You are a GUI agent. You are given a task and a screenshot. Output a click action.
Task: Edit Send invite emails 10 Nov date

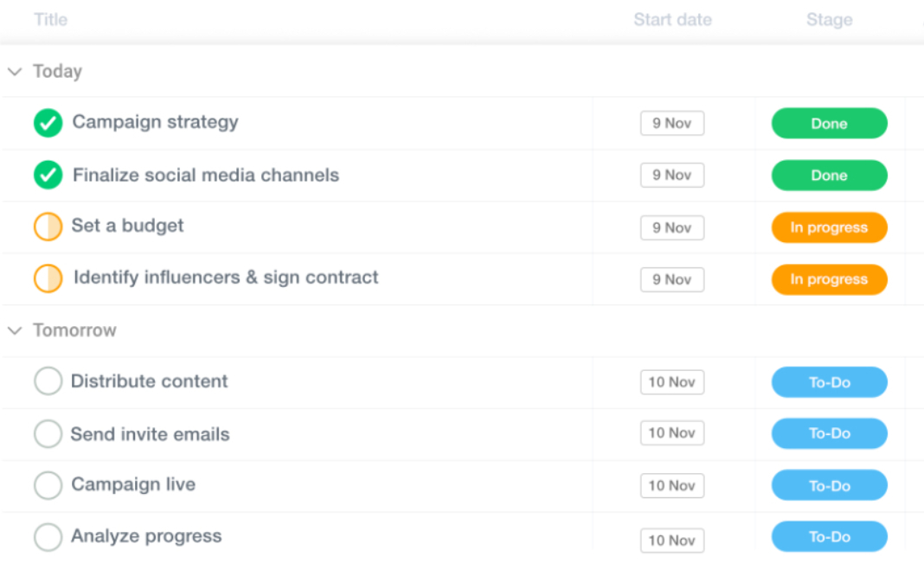pyautogui.click(x=672, y=433)
